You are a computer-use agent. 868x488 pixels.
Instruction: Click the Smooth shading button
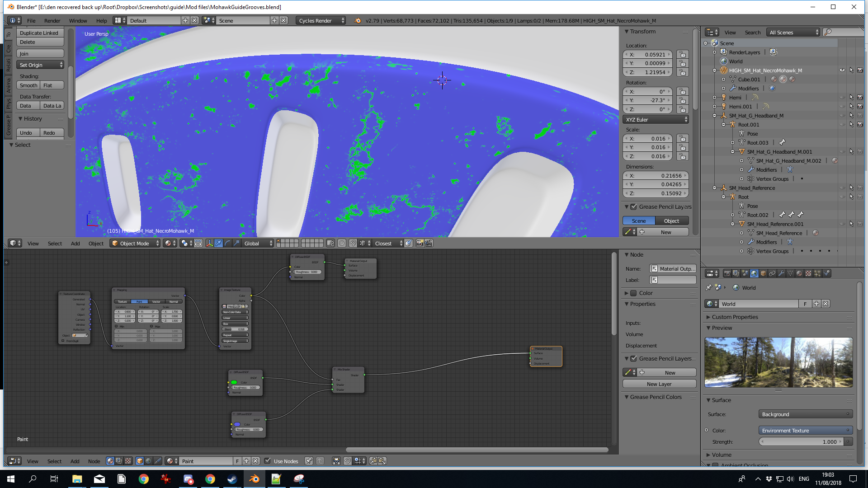click(28, 85)
